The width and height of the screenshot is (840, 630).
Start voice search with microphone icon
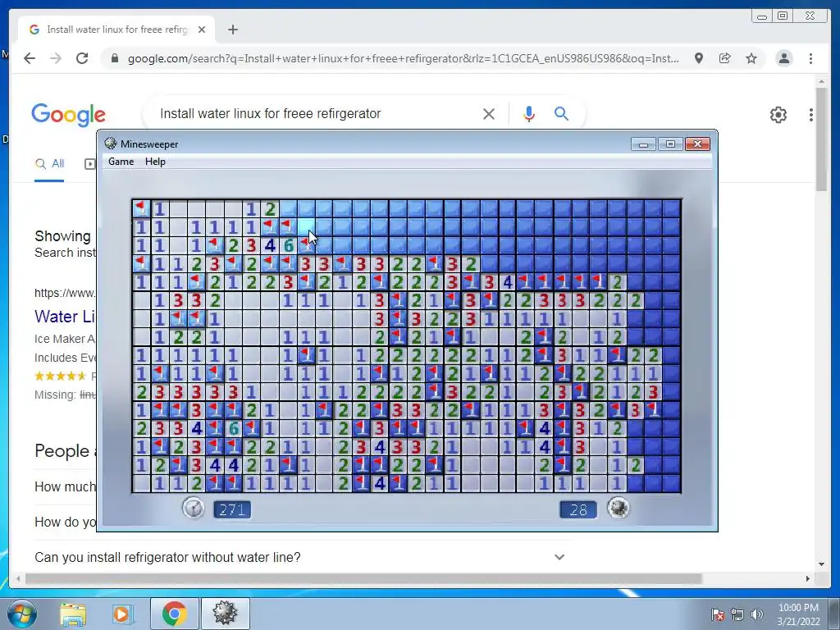[x=529, y=113]
